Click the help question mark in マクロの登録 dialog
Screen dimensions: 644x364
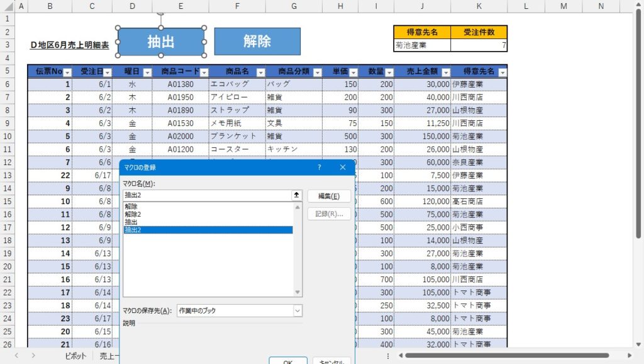319,168
